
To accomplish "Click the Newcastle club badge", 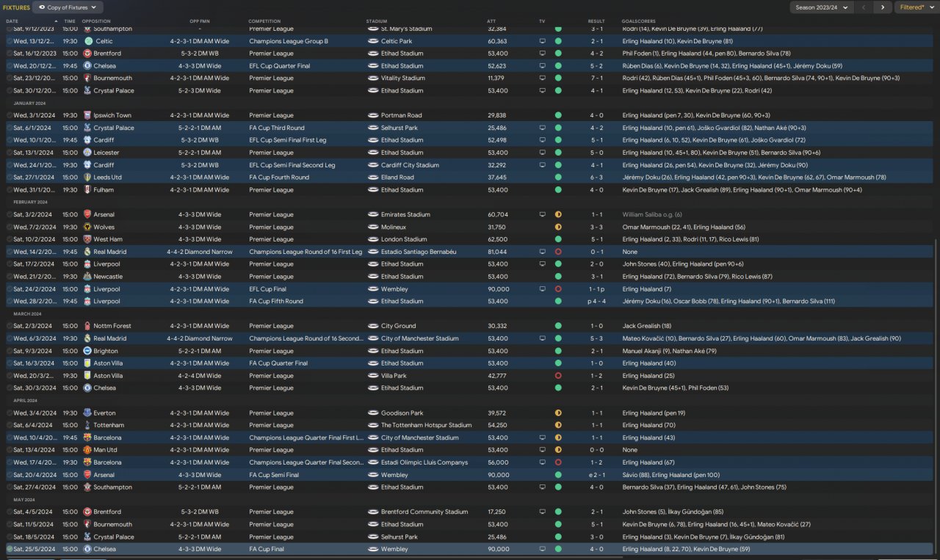I will (x=88, y=277).
